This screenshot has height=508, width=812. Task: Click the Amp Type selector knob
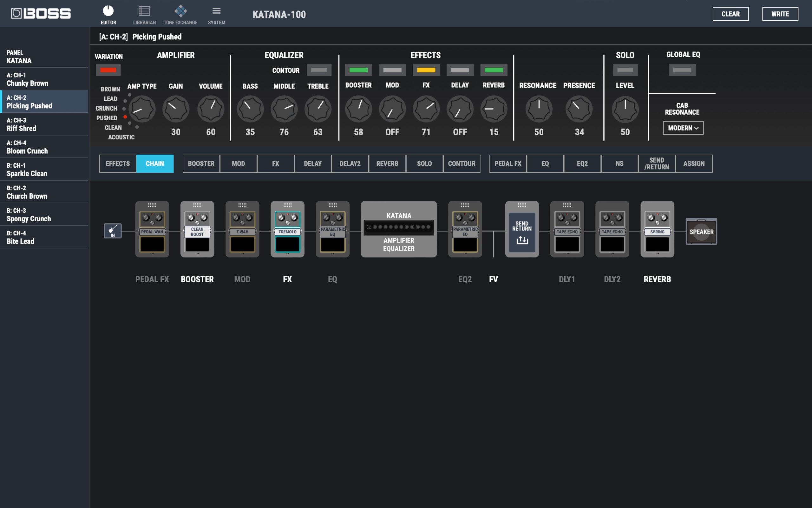(x=142, y=109)
